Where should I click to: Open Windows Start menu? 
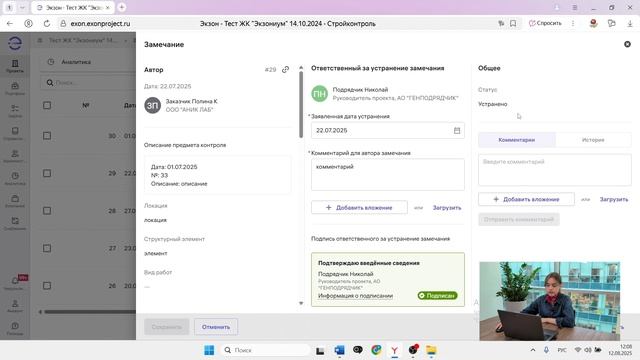pyautogui.click(x=209, y=350)
